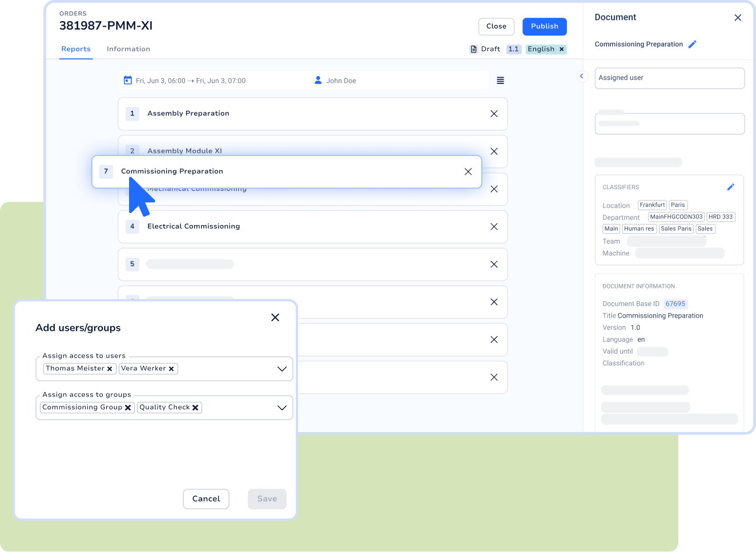This screenshot has height=552, width=756.
Task: Collapse the Document panel with the chevron
Action: click(582, 76)
